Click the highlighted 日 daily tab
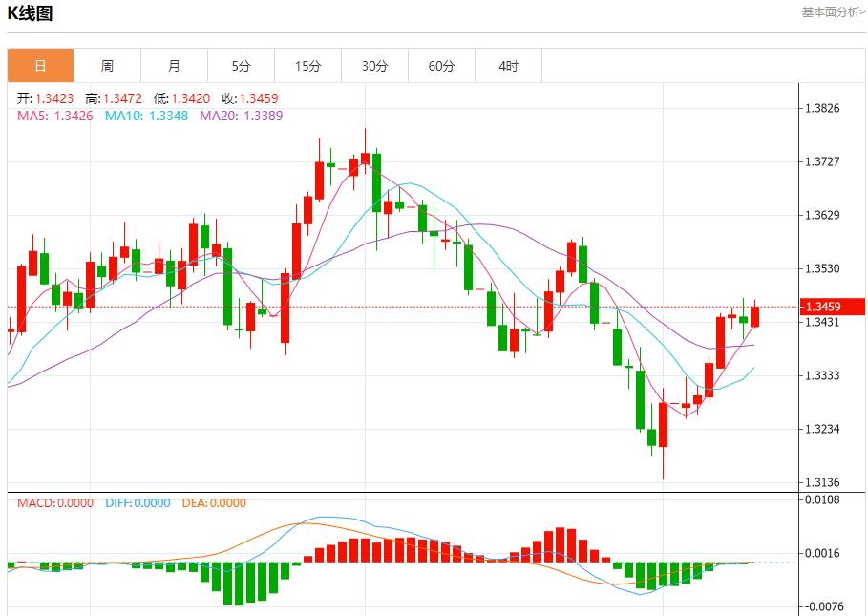This screenshot has height=616, width=868. tap(40, 65)
